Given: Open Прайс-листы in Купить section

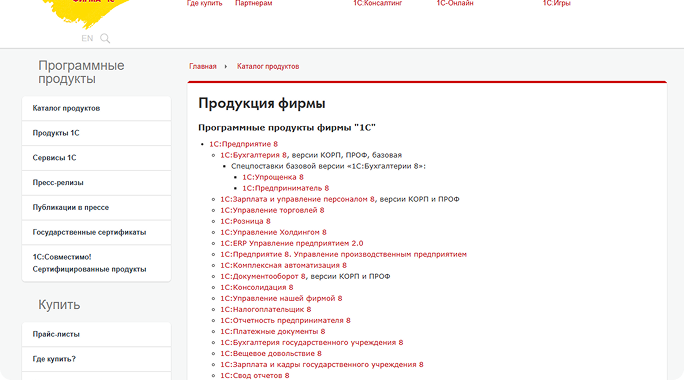Looking at the screenshot, I should tap(96, 334).
